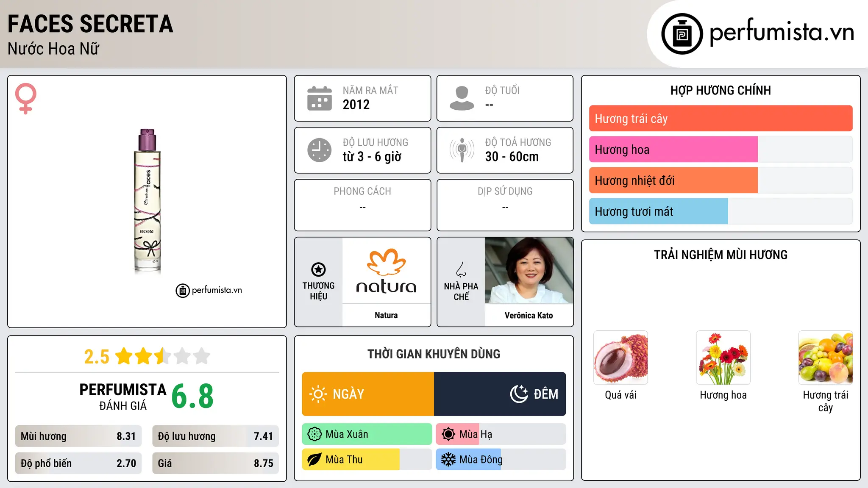868x488 pixels.
Task: Click the clock icon for ĐỘ LƯU HƯƠNG
Action: pyautogui.click(x=320, y=150)
